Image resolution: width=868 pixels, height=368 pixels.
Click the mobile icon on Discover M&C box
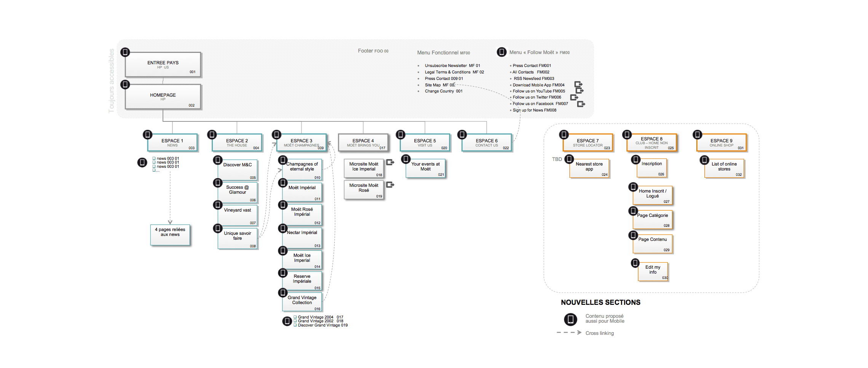(x=218, y=160)
